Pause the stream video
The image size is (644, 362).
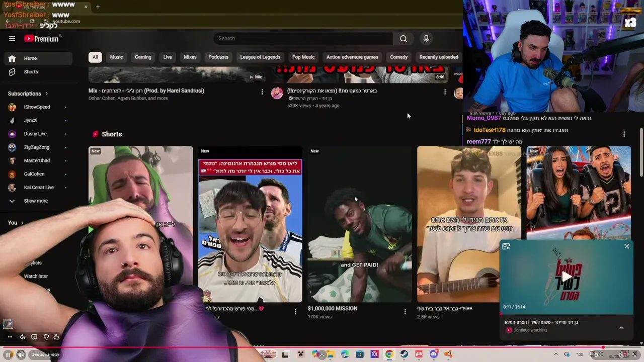pyautogui.click(x=9, y=354)
